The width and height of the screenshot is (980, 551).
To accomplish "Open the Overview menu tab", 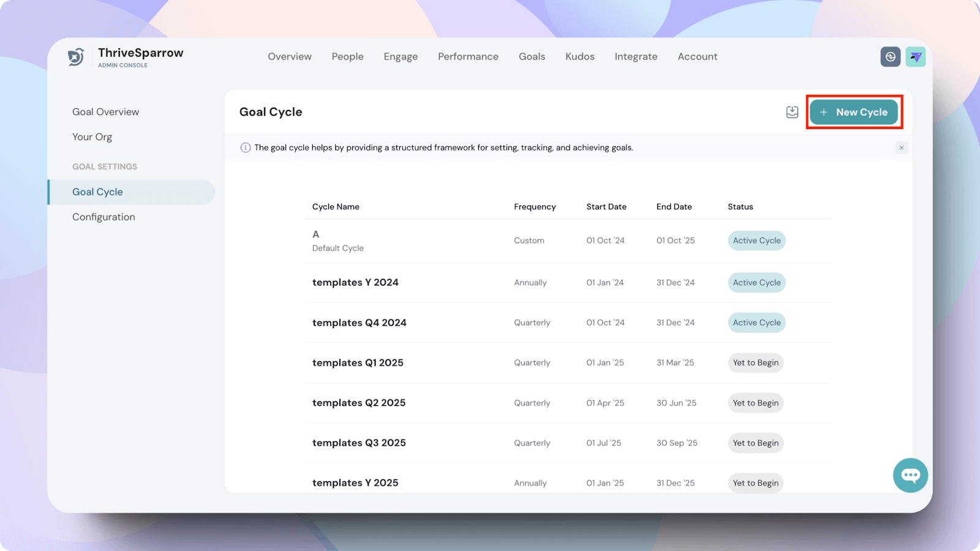I will (x=289, y=56).
